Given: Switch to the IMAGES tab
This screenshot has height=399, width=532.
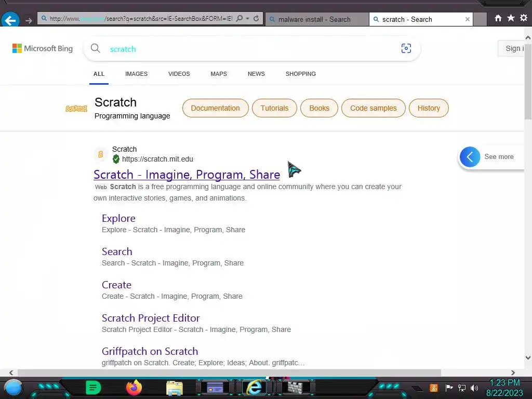Looking at the screenshot, I should click(137, 74).
